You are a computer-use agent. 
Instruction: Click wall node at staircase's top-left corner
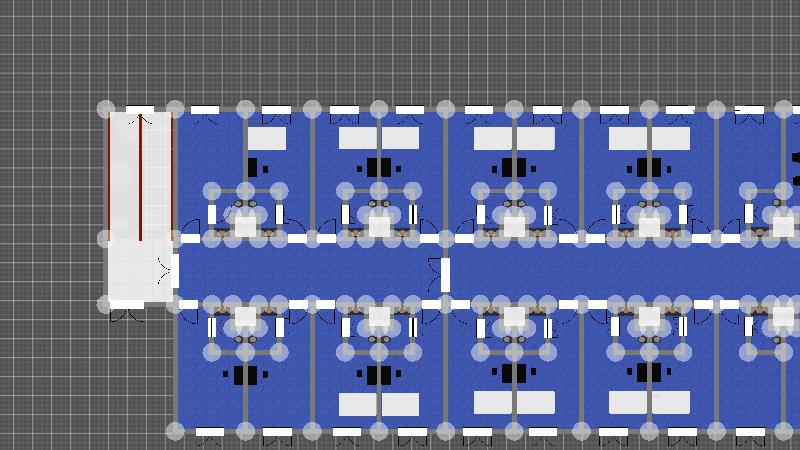click(x=106, y=108)
